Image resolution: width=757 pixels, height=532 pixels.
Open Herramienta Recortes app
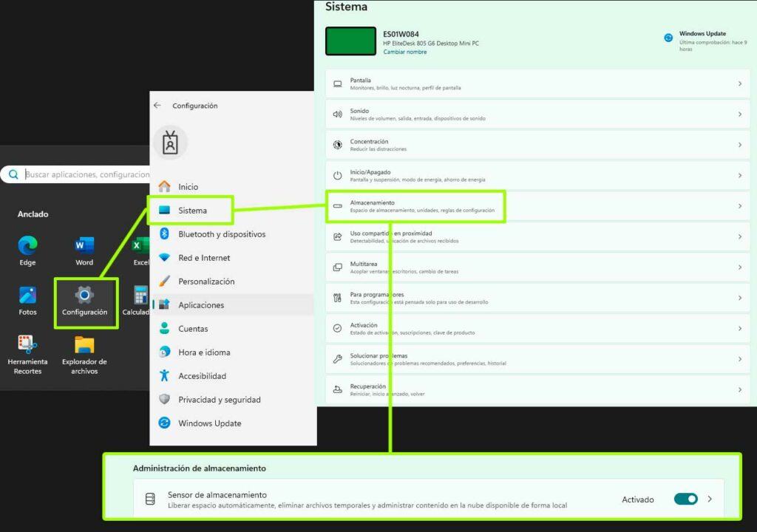(x=27, y=345)
